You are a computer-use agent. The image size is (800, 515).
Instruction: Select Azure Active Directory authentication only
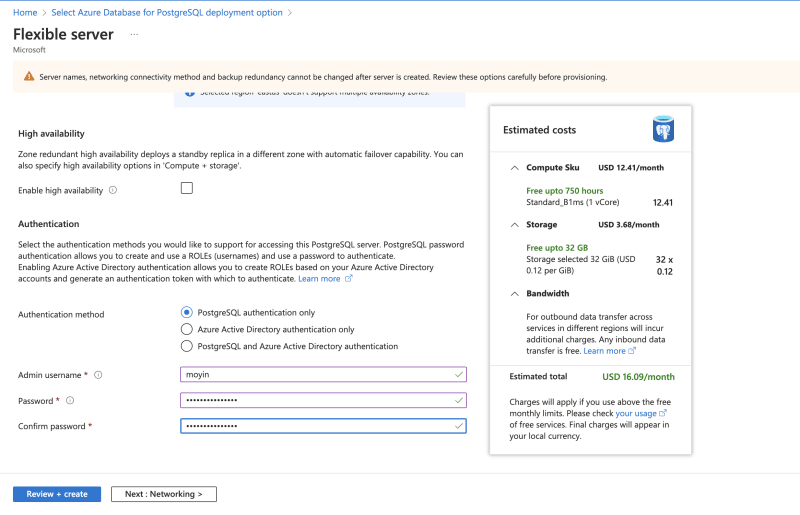tap(187, 329)
